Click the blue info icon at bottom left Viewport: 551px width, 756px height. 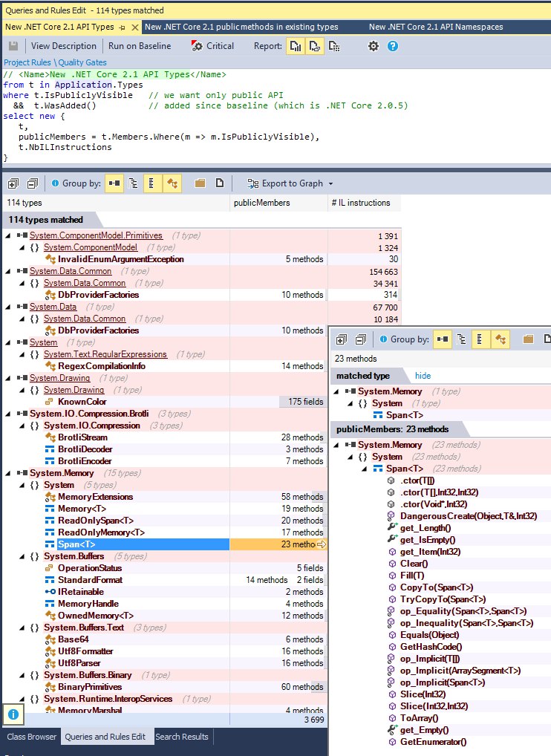pos(13,714)
